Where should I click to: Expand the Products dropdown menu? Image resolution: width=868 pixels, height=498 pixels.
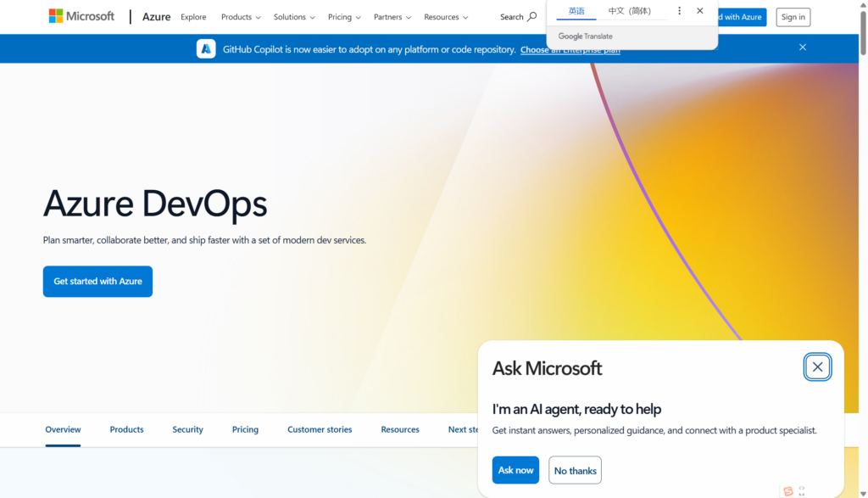tap(241, 17)
